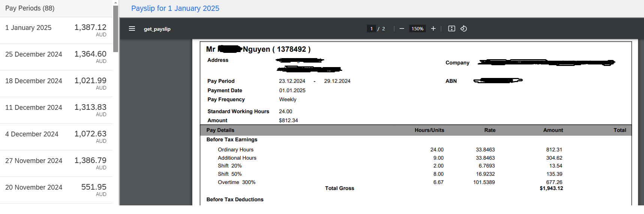Open the 11 December 2024 payslip
The image size is (644, 214).
[x=56, y=110]
